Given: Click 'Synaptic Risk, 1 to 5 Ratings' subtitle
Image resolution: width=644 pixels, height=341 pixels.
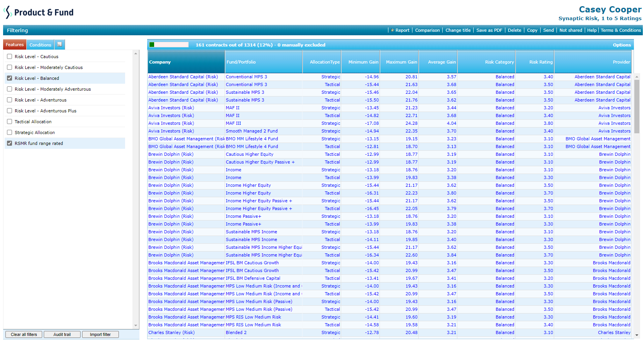Looking at the screenshot, I should coord(600,18).
